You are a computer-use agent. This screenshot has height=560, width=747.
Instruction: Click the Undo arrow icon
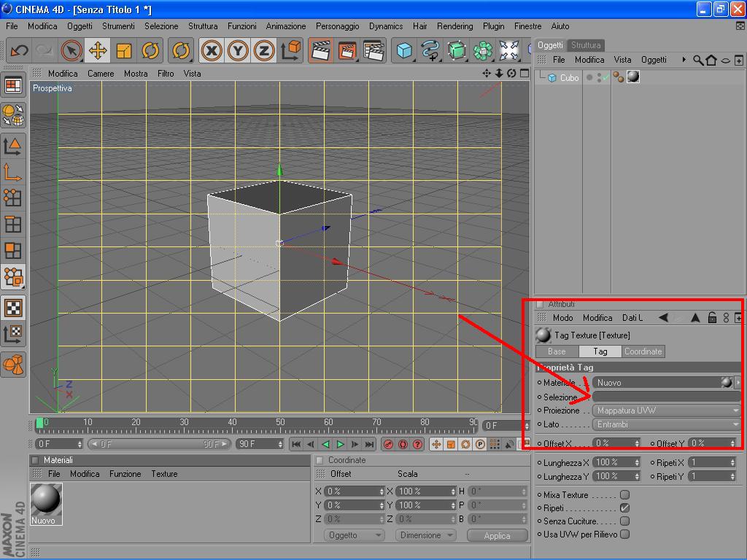[19, 50]
